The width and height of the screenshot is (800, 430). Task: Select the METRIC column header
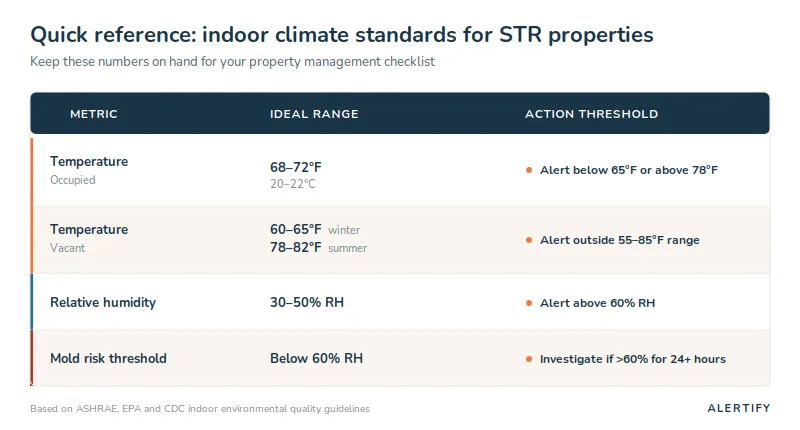point(94,114)
